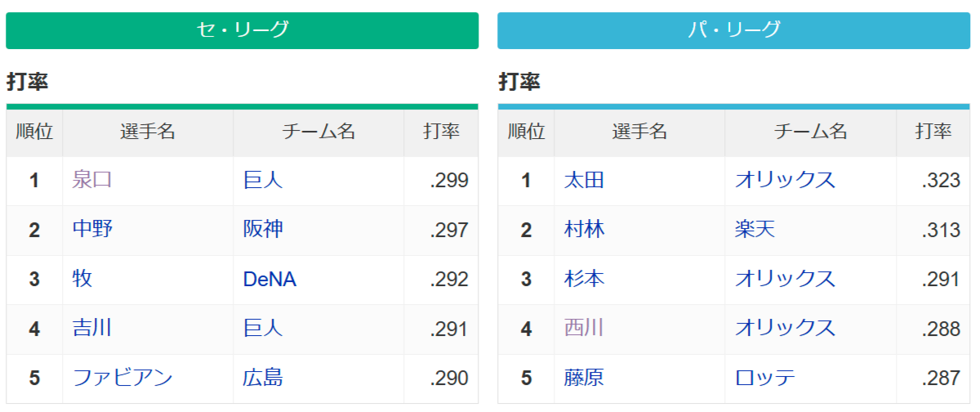
Task: Open team link 広島
Action: (263, 378)
